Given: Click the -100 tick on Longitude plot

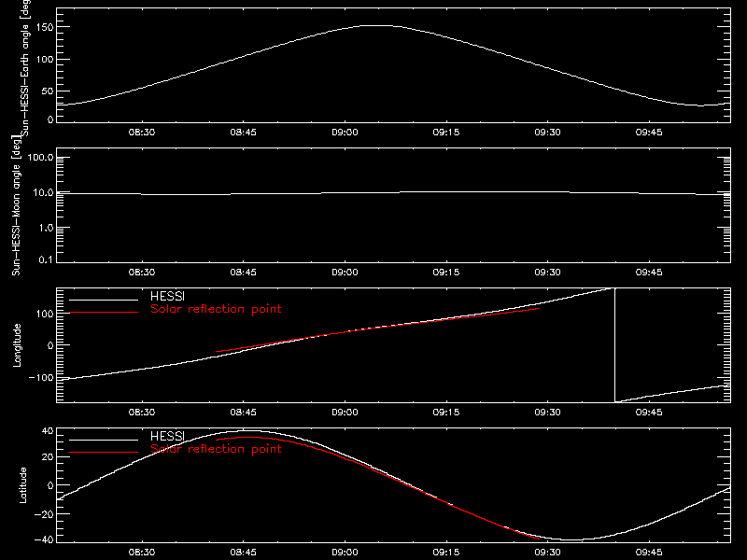Looking at the screenshot, I should [41, 378].
